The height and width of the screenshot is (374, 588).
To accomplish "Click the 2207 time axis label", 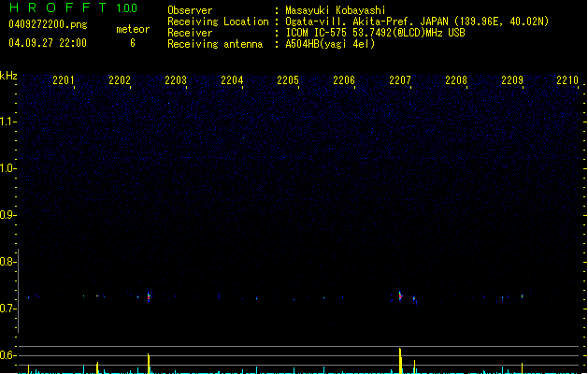I will point(400,80).
